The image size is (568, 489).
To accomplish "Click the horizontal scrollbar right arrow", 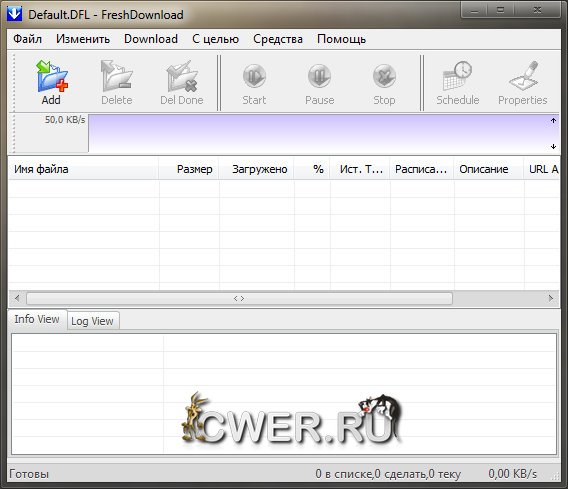I will pyautogui.click(x=551, y=298).
